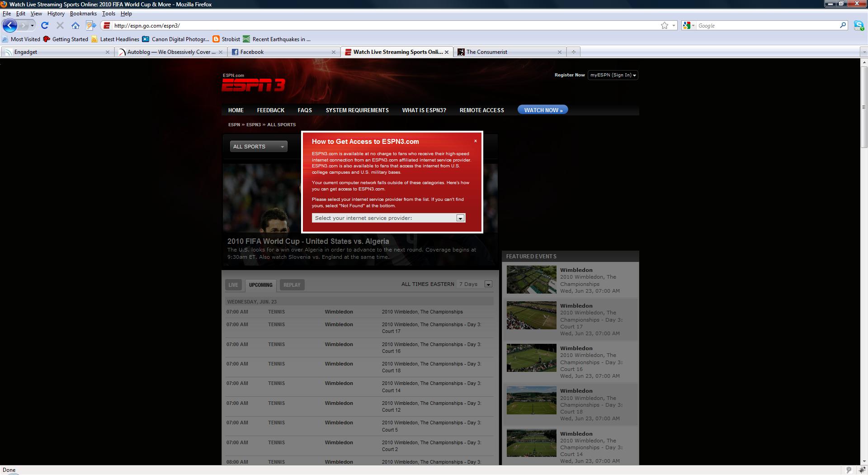Open the Tools menu
868x475 pixels.
(x=108, y=14)
